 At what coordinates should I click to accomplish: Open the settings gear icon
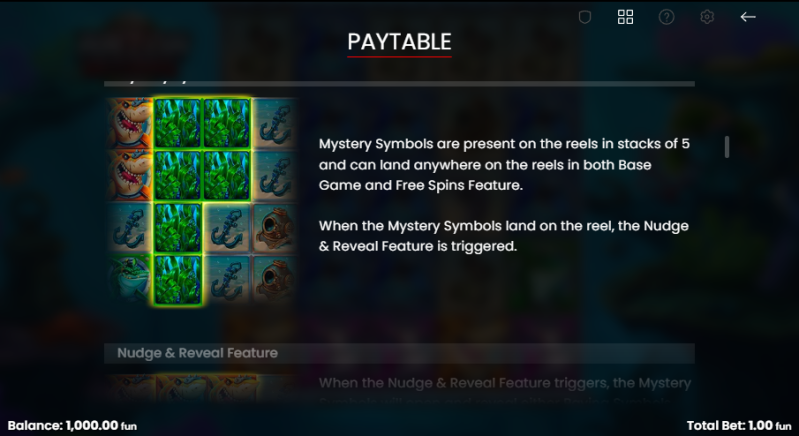tap(707, 17)
